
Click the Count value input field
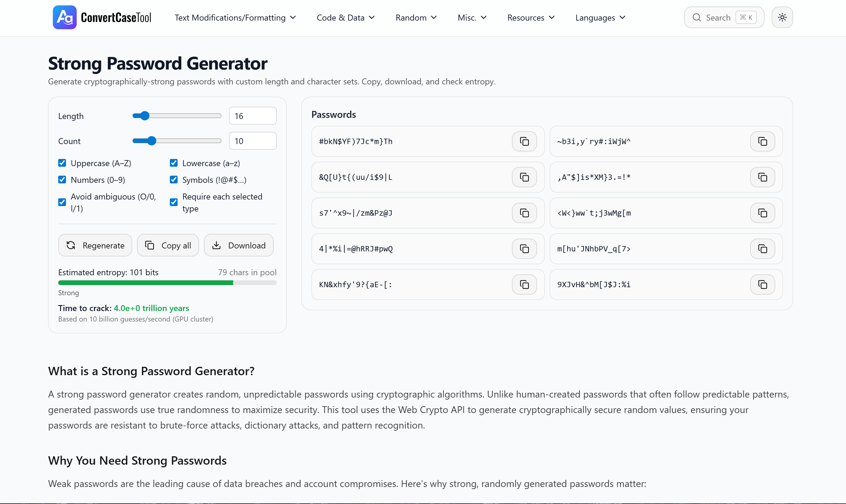(x=252, y=140)
